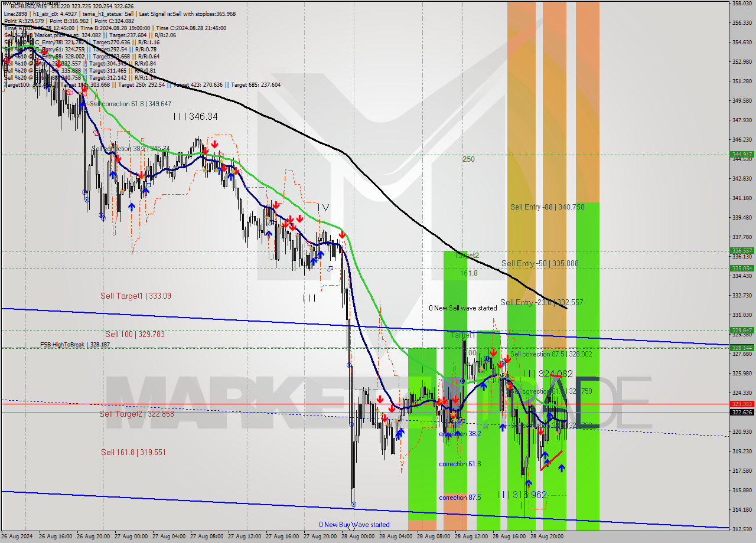756x543 pixels.
Task: Click the green 329.647 price tag
Action: point(742,330)
